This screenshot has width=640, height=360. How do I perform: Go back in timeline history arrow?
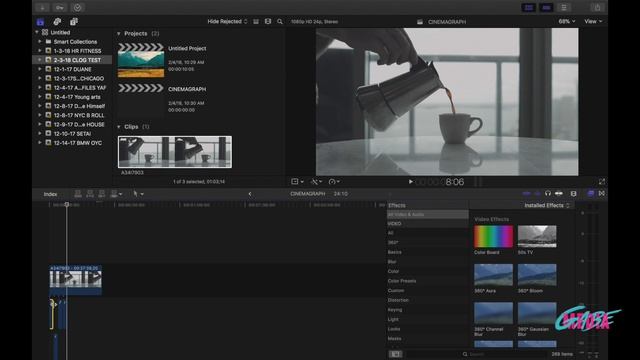(x=250, y=194)
